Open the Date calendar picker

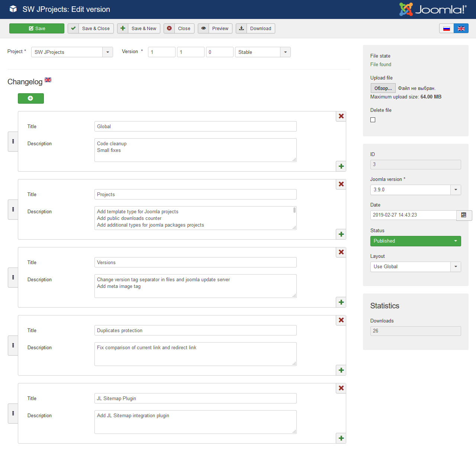pyautogui.click(x=464, y=215)
